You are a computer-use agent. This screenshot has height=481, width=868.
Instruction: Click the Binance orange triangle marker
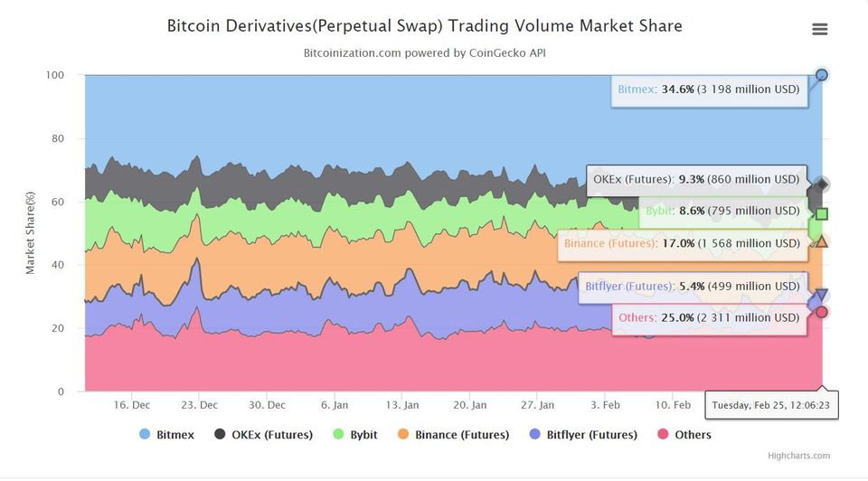click(x=822, y=241)
